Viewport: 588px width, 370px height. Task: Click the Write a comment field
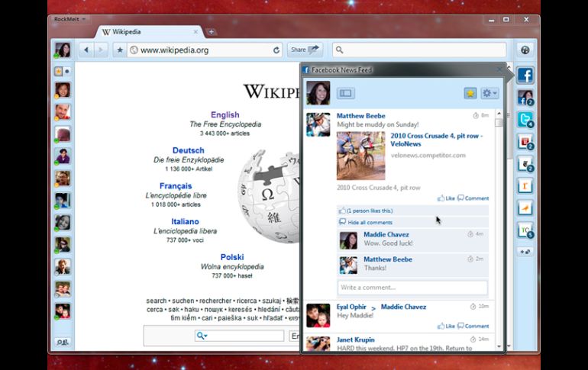click(412, 288)
